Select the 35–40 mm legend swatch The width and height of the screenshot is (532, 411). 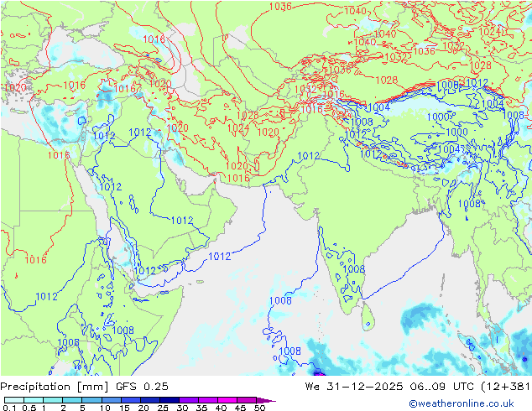tap(208, 400)
